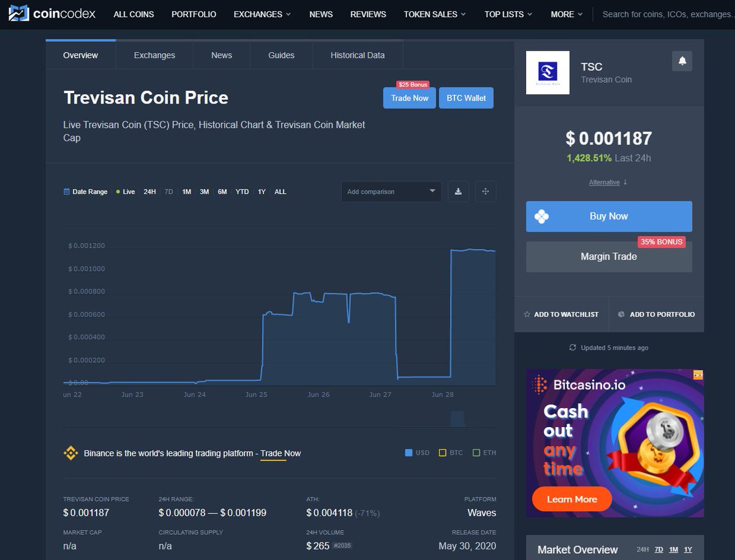735x560 pixels.
Task: Click the Date Range calendar icon
Action: tap(67, 192)
